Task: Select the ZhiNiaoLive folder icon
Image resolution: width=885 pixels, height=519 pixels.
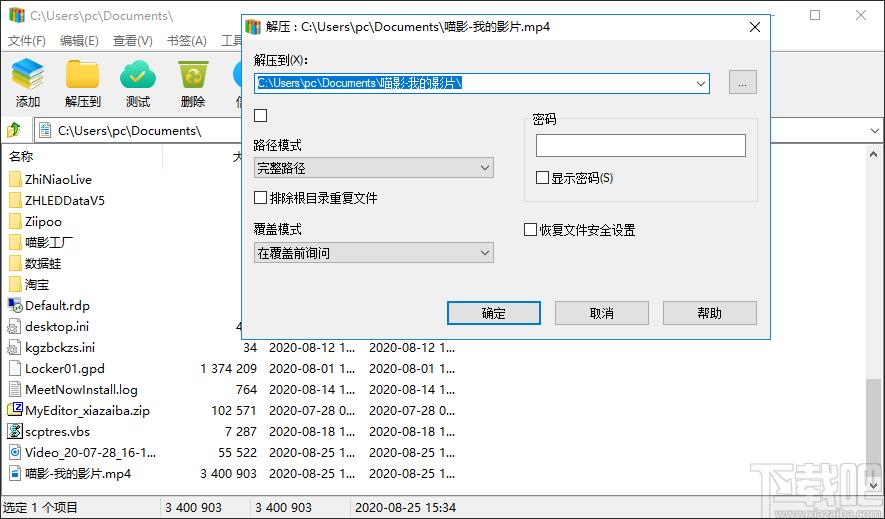Action: [15, 180]
